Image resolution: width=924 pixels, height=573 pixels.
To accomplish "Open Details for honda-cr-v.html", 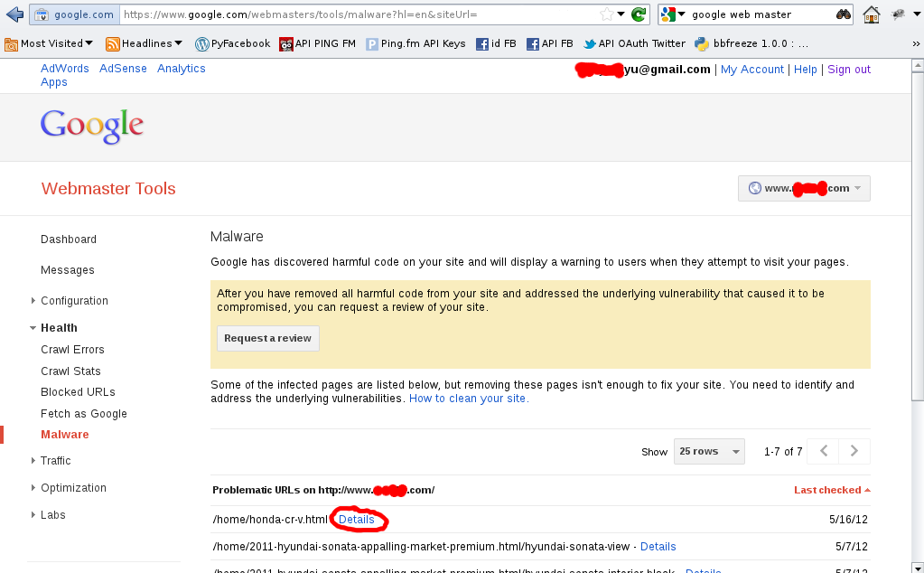I will point(357,520).
